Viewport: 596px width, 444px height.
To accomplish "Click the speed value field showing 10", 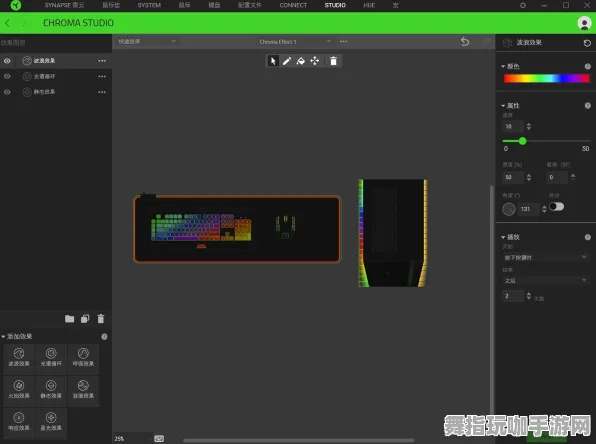I will pyautogui.click(x=513, y=126).
